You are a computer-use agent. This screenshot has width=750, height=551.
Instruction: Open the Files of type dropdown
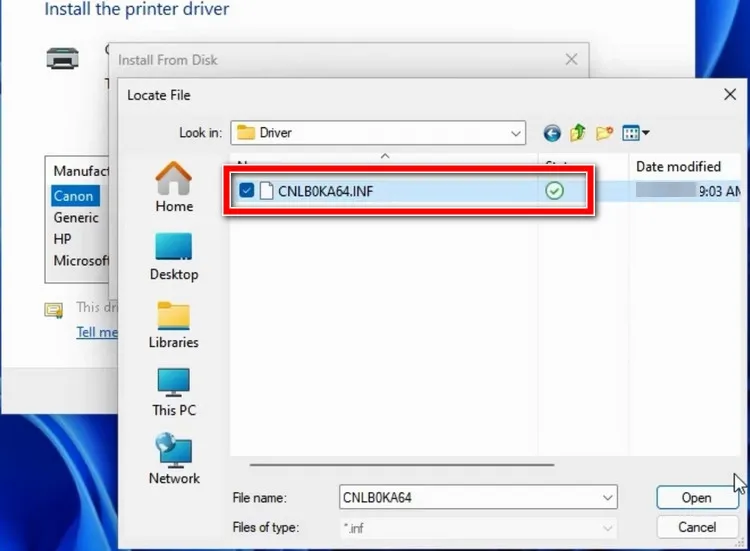478,528
